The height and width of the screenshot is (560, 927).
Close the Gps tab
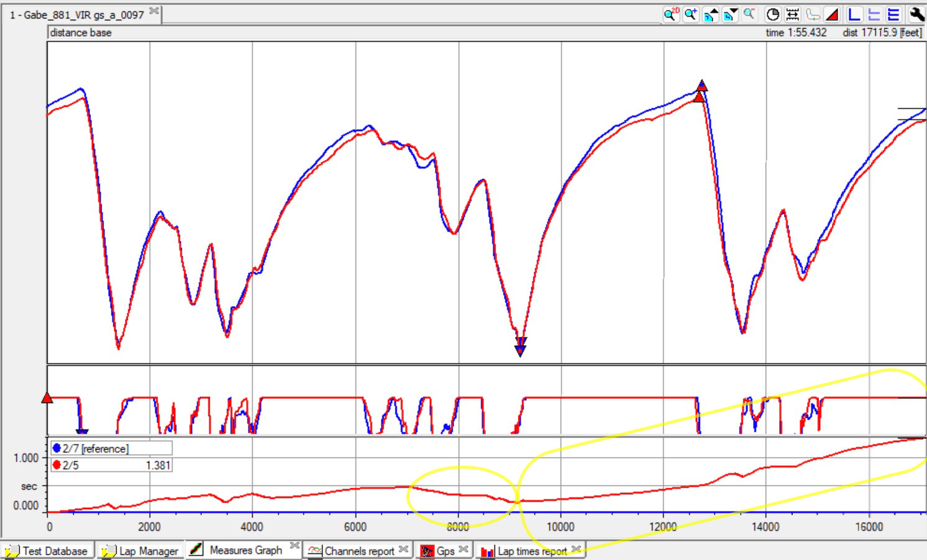pos(463,549)
